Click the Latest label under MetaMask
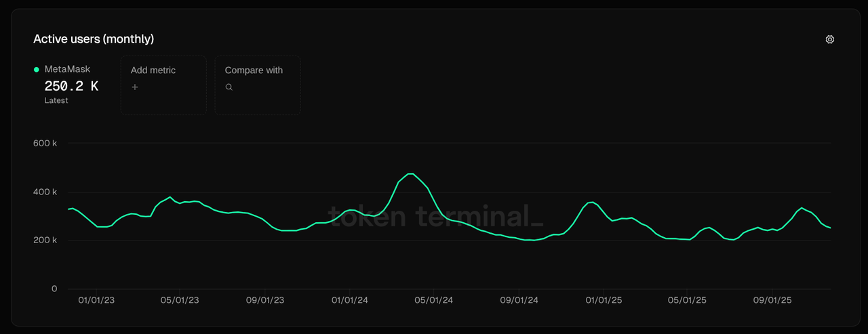Image resolution: width=868 pixels, height=334 pixels. click(x=56, y=100)
